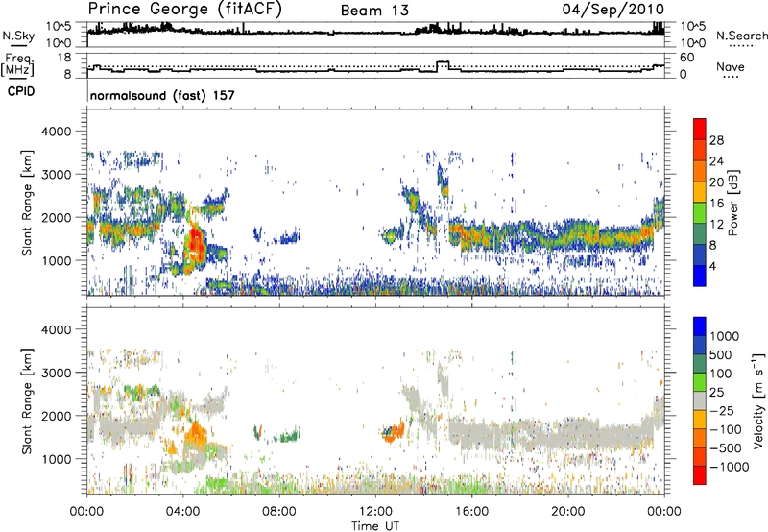Click the '4' power colorbar tick value
The image size is (768, 532).
coord(712,266)
